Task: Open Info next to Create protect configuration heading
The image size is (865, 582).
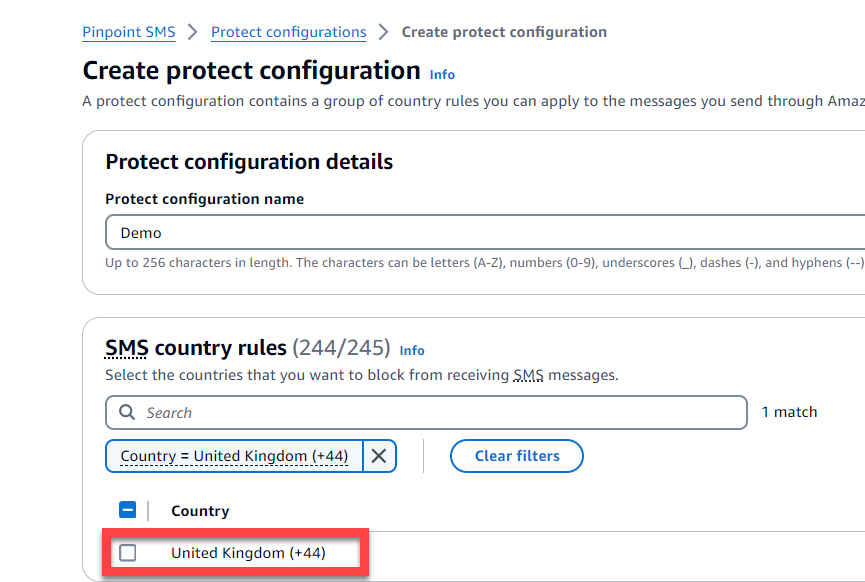Action: [441, 74]
